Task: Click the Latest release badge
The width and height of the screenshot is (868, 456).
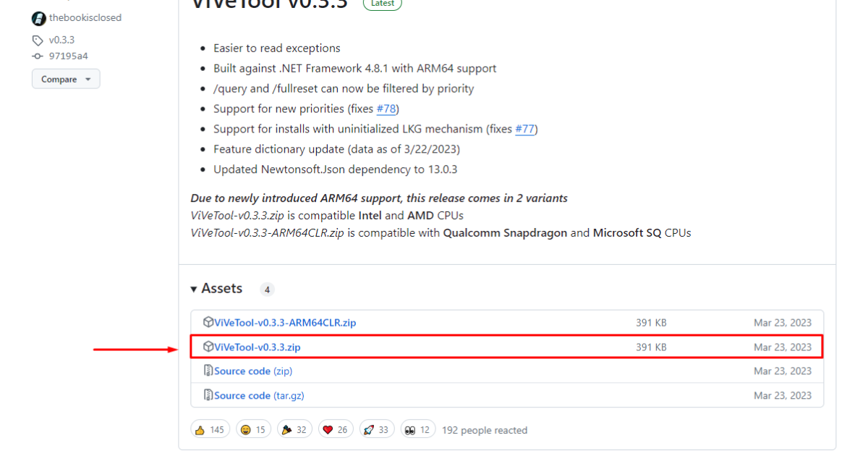Action: point(383,4)
